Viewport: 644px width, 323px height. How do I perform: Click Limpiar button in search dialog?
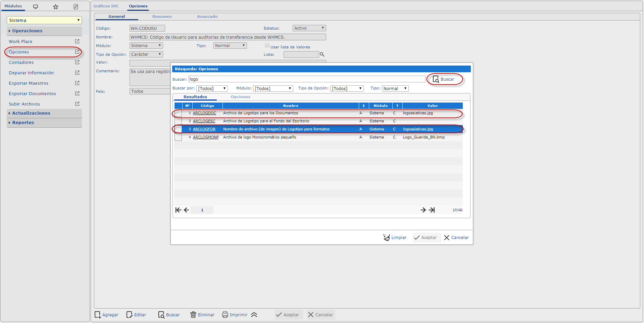click(x=395, y=238)
